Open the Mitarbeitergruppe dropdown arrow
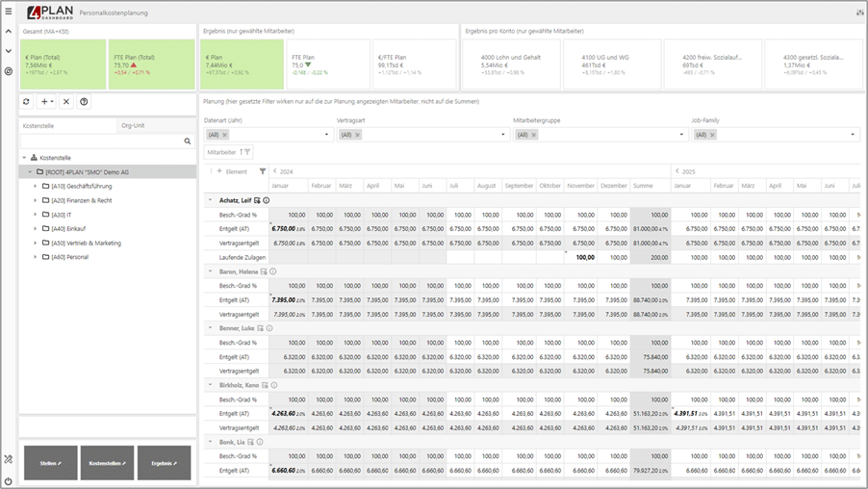 (x=681, y=135)
